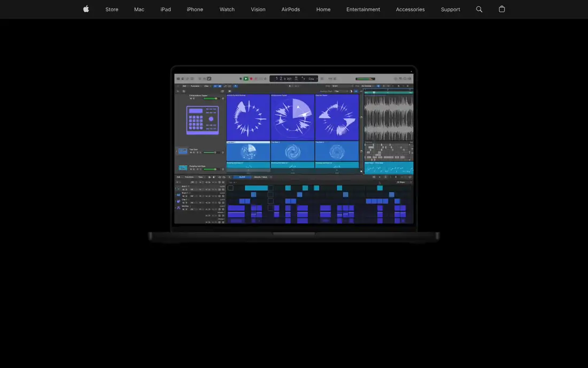Adjust the drum machine track volume slider
The width and height of the screenshot is (588, 368).
211,98
